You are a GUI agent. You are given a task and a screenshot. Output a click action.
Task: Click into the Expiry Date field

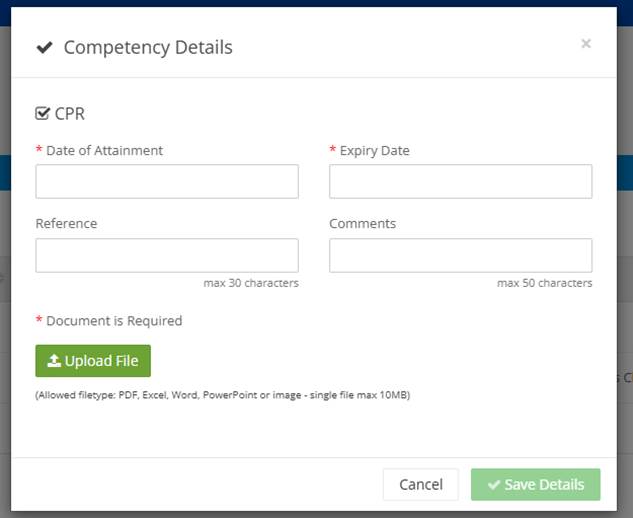coord(460,181)
